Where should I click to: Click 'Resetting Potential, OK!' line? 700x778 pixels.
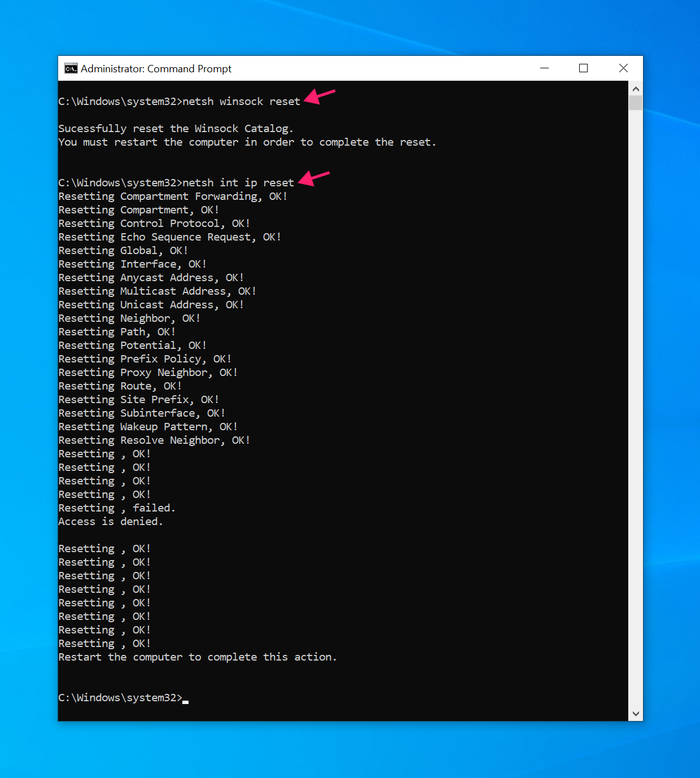click(x=133, y=346)
